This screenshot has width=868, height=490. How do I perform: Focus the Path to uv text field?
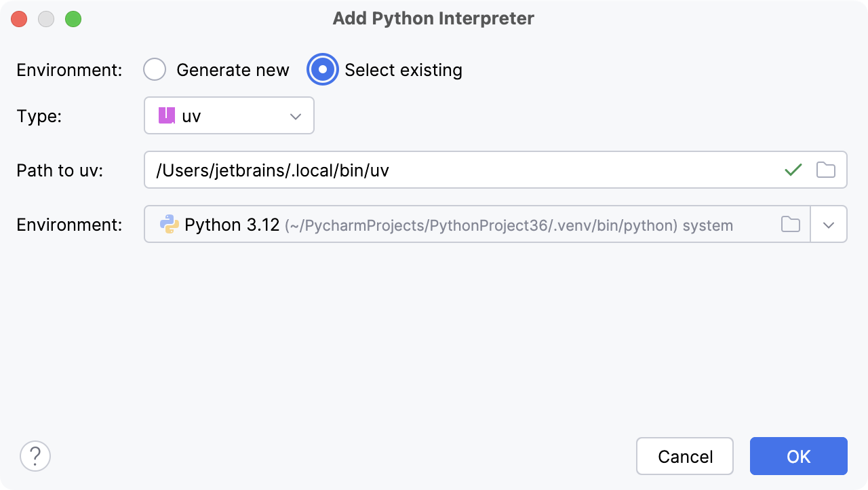(461, 170)
